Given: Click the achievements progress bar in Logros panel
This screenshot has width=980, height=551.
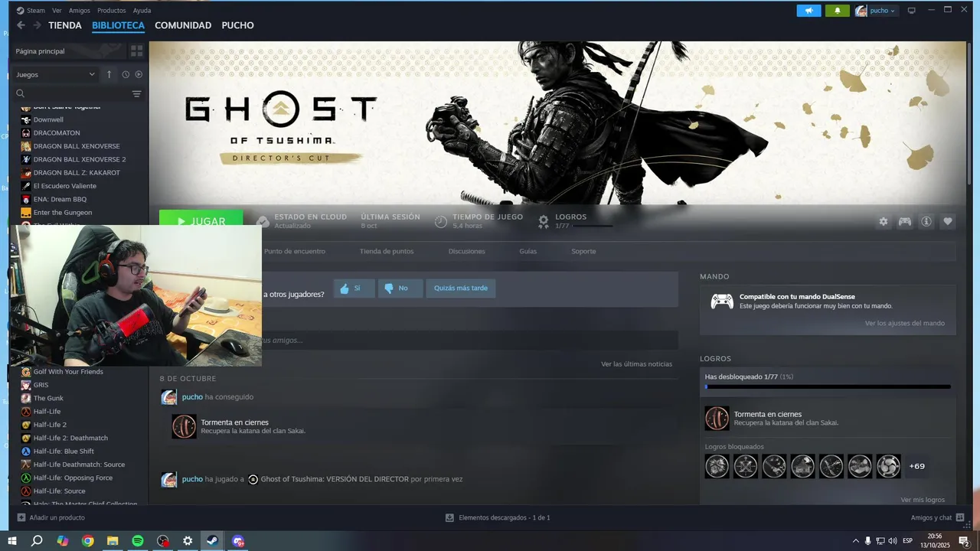Looking at the screenshot, I should (x=828, y=387).
